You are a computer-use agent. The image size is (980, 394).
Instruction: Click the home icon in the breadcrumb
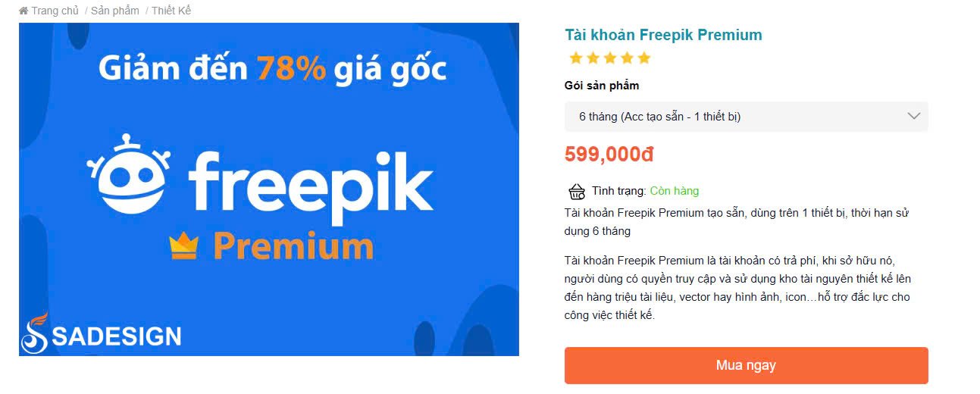point(23,11)
